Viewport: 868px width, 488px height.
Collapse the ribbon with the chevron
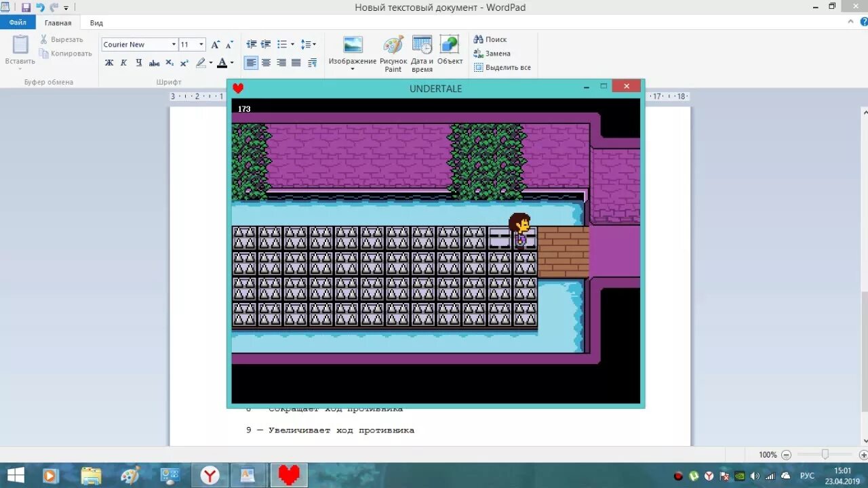[x=851, y=22]
